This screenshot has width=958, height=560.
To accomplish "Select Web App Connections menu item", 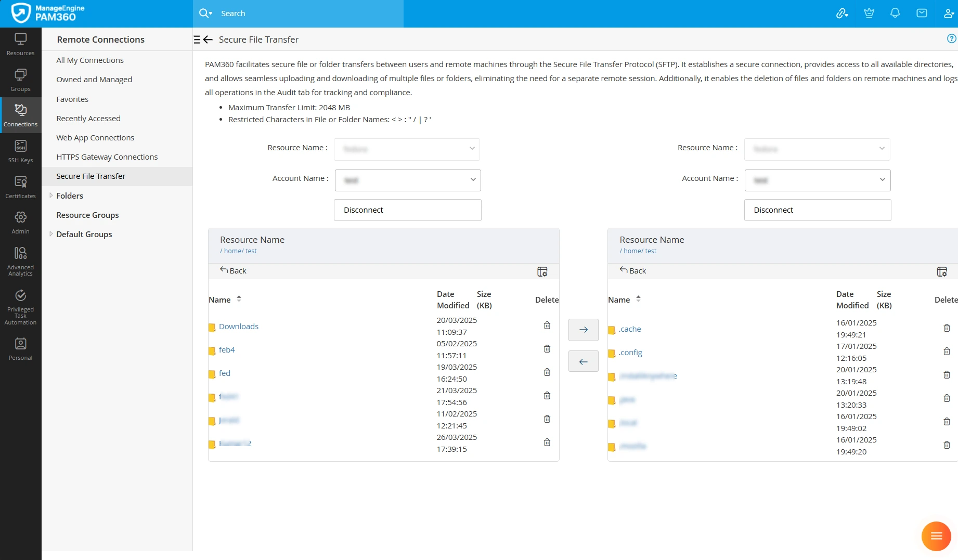I will (x=95, y=138).
